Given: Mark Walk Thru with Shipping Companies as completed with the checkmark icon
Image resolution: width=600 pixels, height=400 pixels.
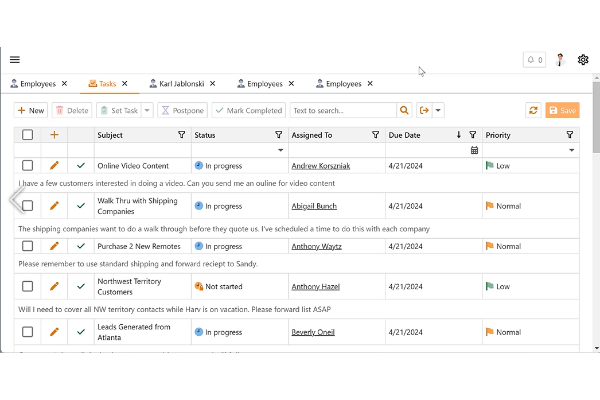Looking at the screenshot, I should 81,205.
